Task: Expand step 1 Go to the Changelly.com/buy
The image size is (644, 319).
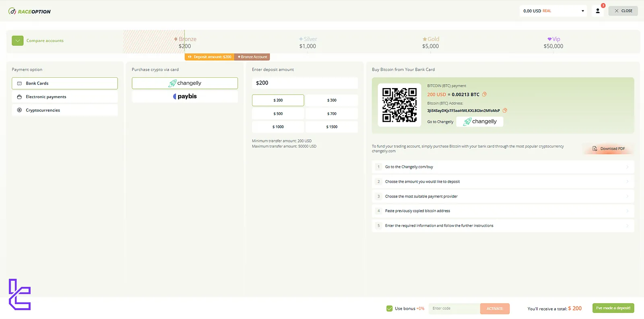Action: (x=503, y=167)
